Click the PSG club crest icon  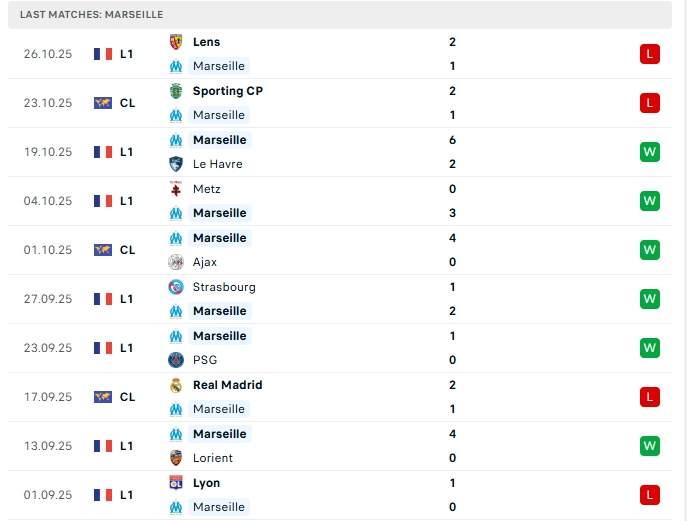[177, 360]
